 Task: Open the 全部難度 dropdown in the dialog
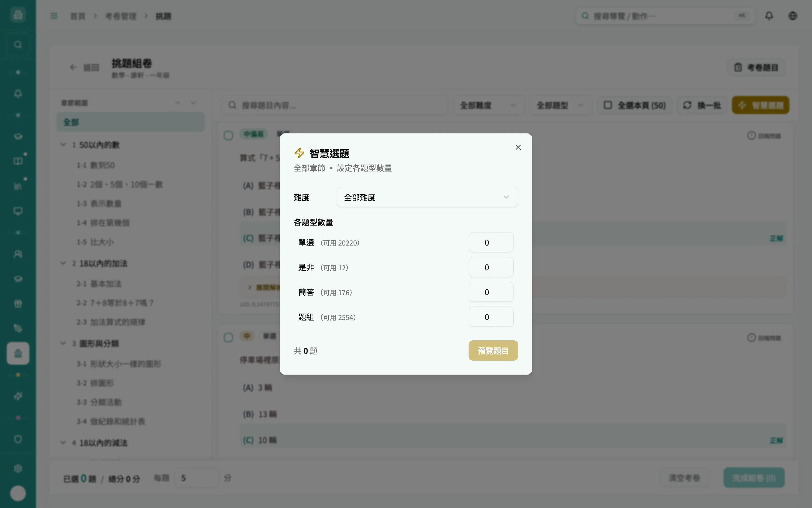427,197
